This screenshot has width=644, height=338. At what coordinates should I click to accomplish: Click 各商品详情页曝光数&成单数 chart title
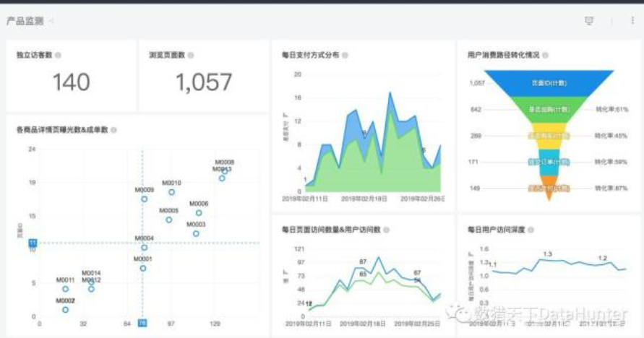(x=62, y=130)
